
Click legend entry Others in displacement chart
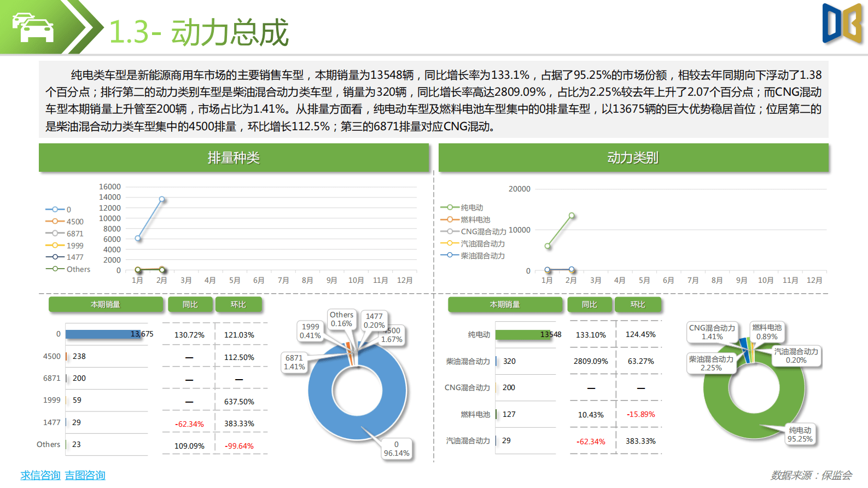tap(68, 269)
